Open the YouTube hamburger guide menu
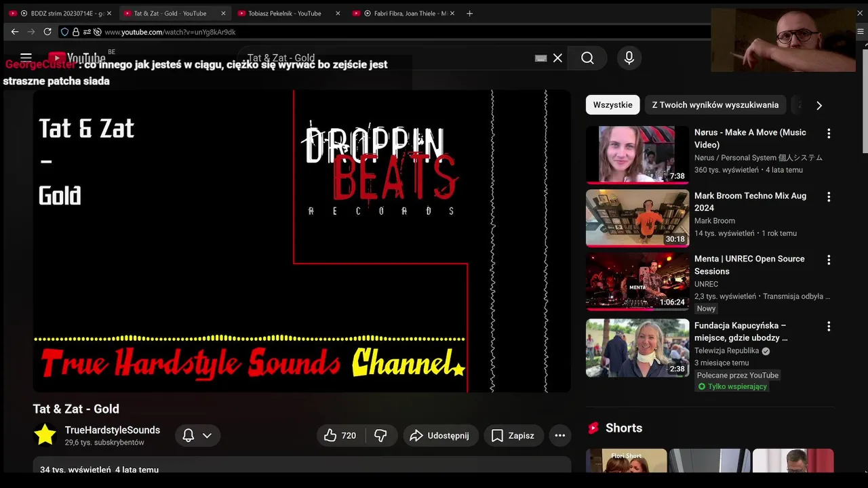This screenshot has width=868, height=488. coord(26,58)
